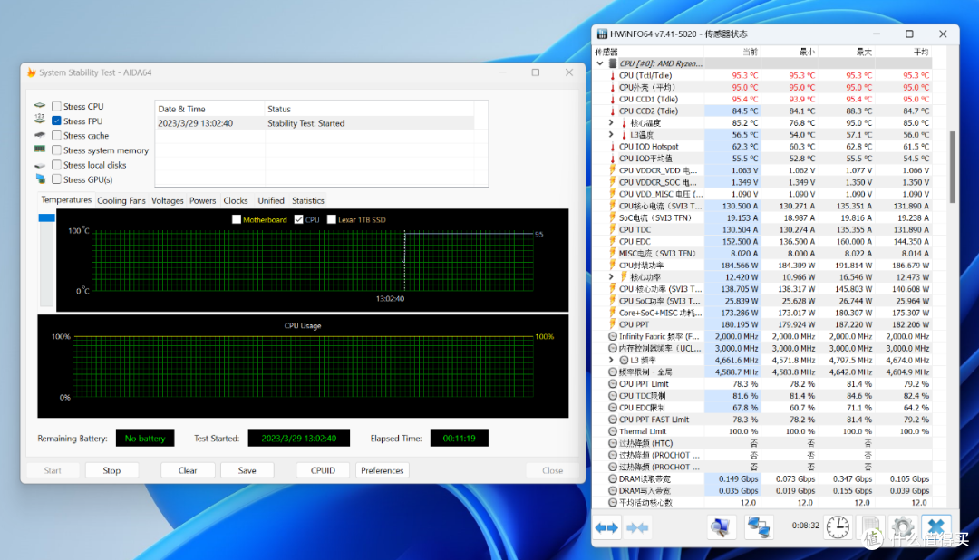Enable Stress system memory checkbox
This screenshot has width=979, height=560.
pyautogui.click(x=56, y=150)
